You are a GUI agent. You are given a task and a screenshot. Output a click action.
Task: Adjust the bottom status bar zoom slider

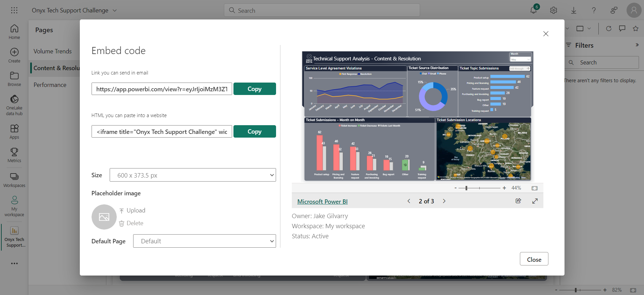pos(576,290)
